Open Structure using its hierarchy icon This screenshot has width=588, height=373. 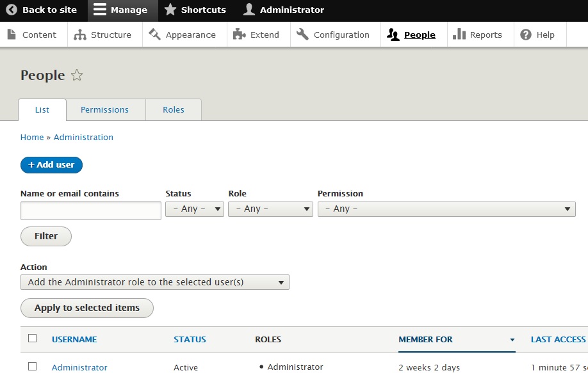coord(80,35)
